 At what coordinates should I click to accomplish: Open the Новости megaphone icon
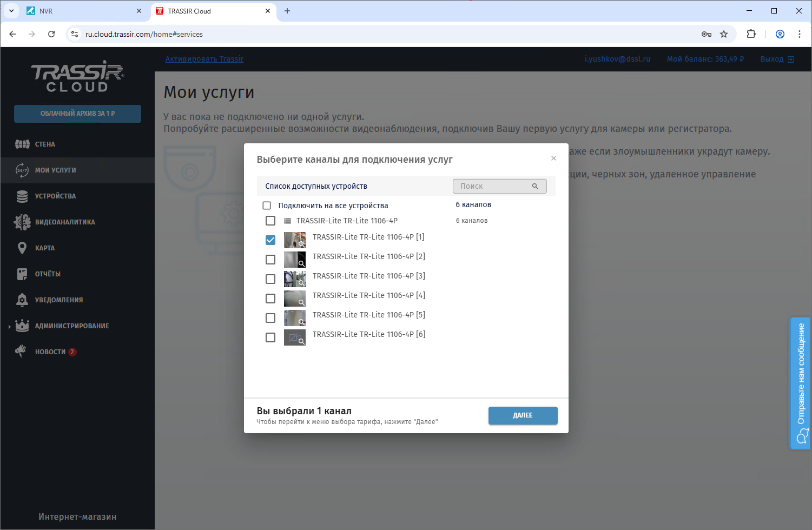tap(21, 351)
